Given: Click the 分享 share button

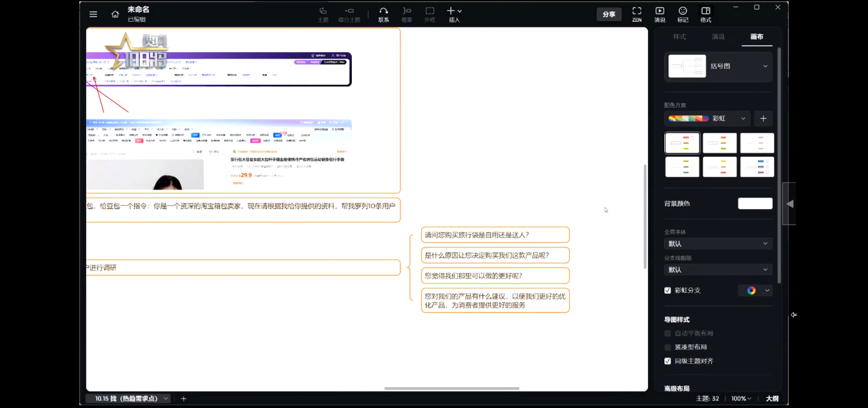Looking at the screenshot, I should coord(609,14).
